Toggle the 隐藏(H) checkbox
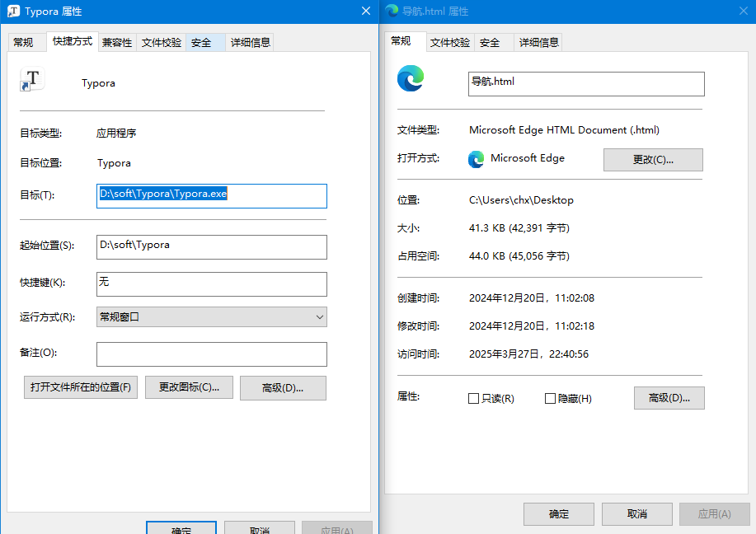This screenshot has height=534, width=756. pos(550,399)
